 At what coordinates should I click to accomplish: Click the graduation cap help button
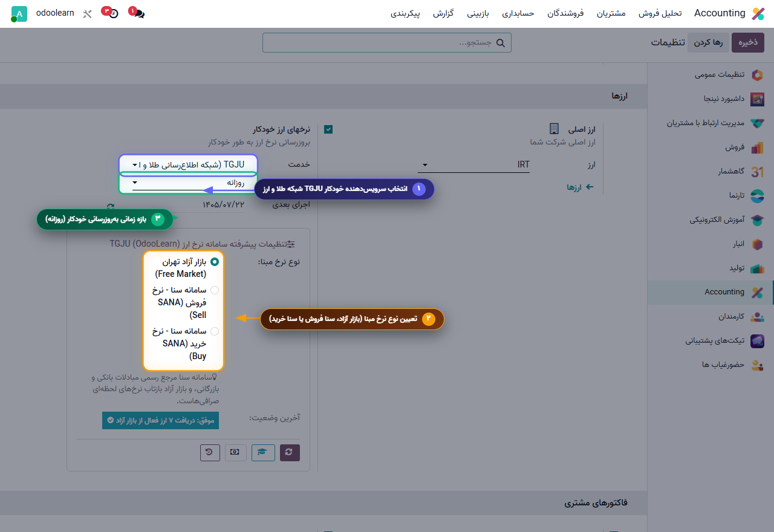[x=262, y=452]
